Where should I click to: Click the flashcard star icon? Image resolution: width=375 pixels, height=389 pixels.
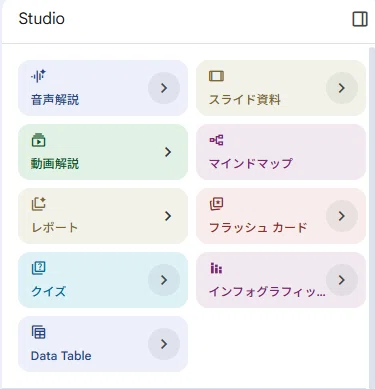tap(216, 204)
